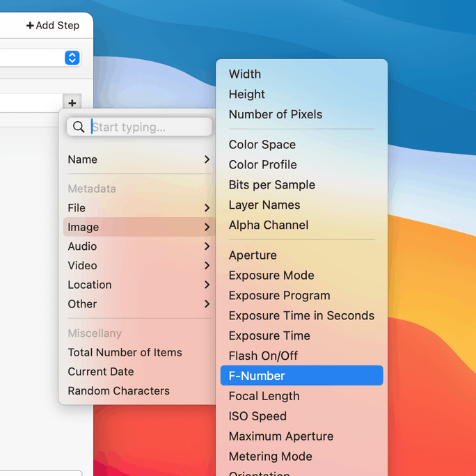Select Number of Pixels entry
This screenshot has height=476, width=476.
[276, 115]
